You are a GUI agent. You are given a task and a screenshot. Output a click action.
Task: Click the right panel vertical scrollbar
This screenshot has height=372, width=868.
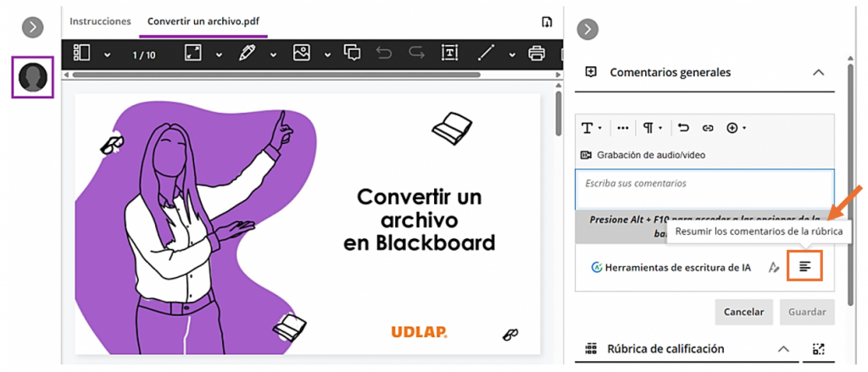click(851, 183)
